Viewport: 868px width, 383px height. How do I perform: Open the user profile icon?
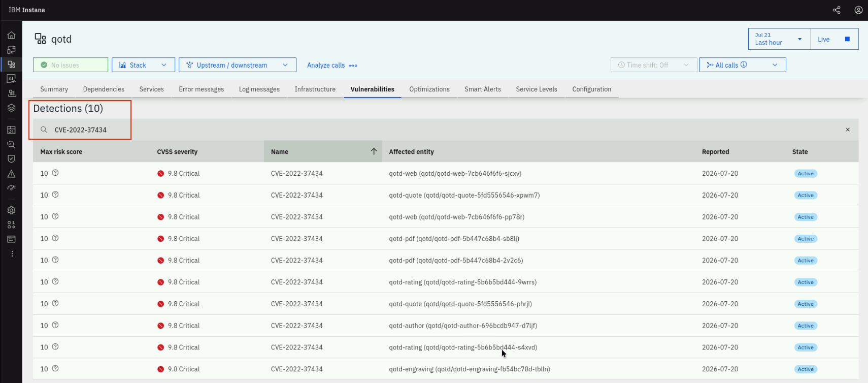coord(858,10)
